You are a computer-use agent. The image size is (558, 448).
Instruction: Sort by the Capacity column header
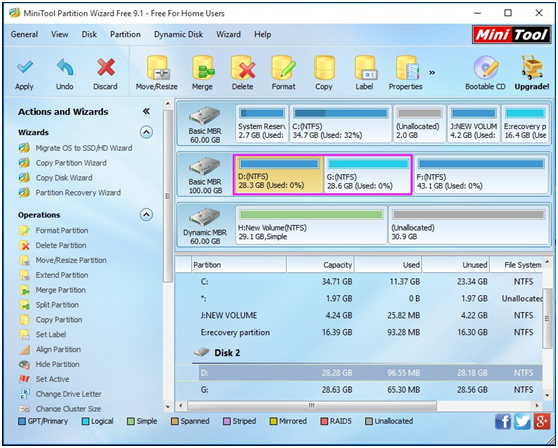point(320,265)
